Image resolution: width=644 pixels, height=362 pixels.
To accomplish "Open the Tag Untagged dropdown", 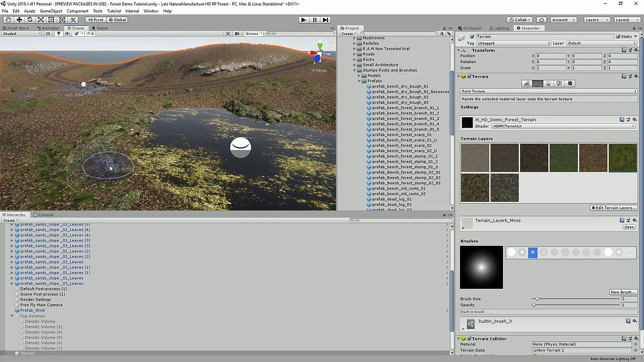I will click(x=513, y=43).
